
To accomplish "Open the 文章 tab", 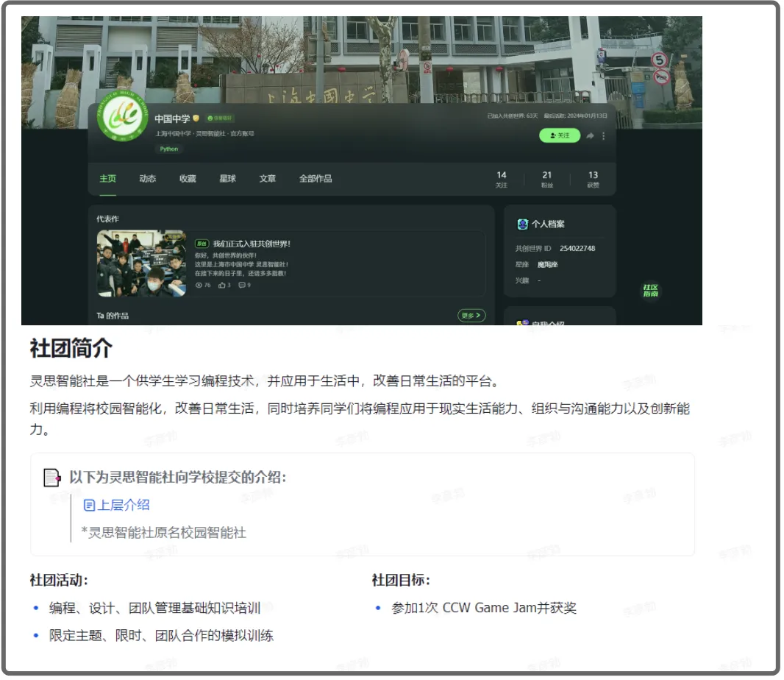I will pos(268,179).
